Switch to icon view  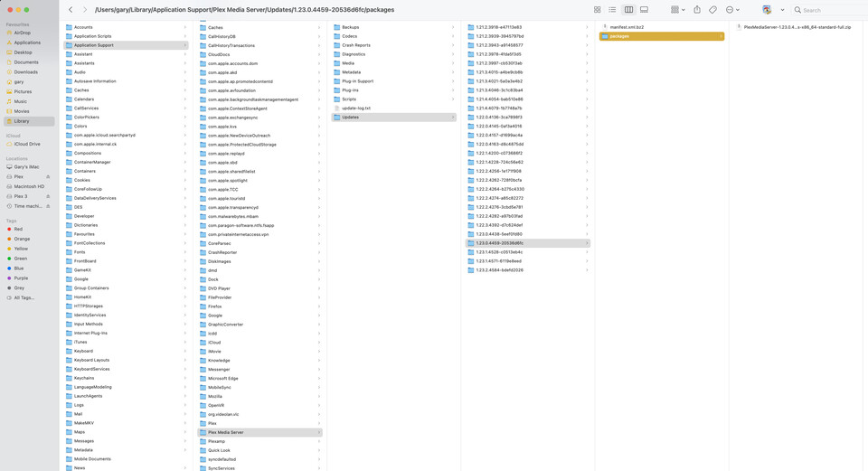click(598, 9)
